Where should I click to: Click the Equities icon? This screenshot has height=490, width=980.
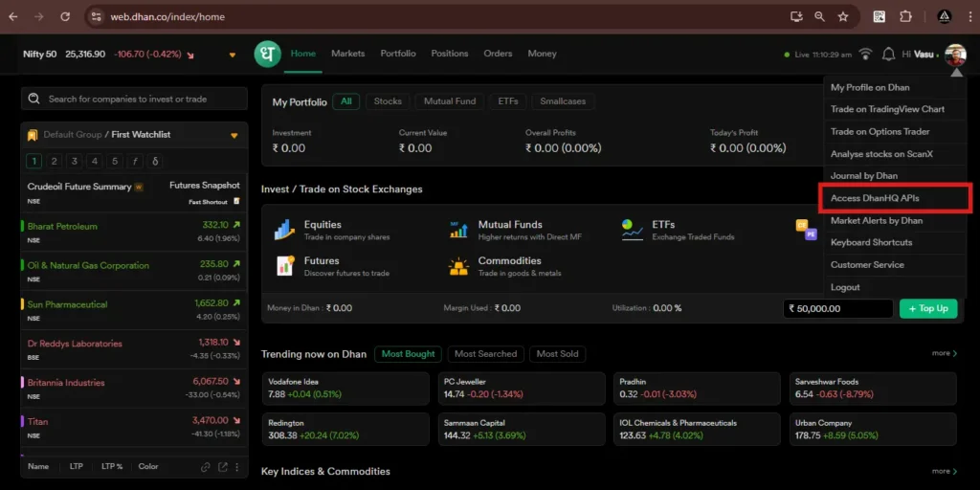tap(284, 230)
